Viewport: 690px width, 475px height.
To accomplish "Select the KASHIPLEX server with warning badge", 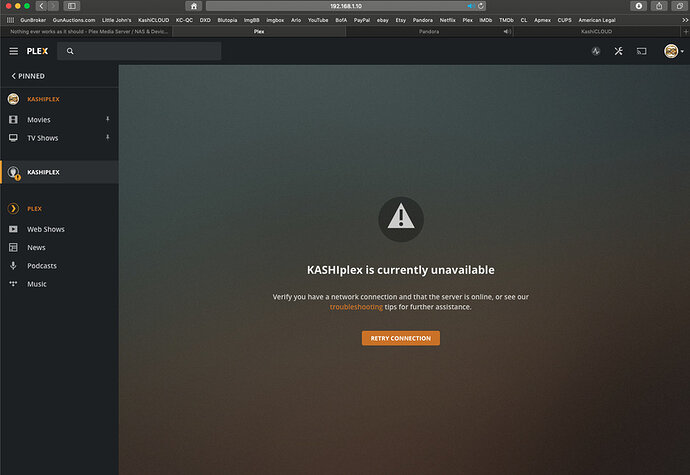I will click(59, 172).
